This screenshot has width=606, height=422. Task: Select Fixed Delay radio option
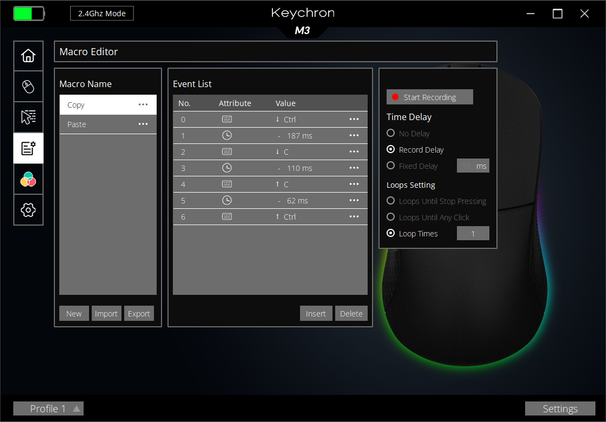point(391,165)
